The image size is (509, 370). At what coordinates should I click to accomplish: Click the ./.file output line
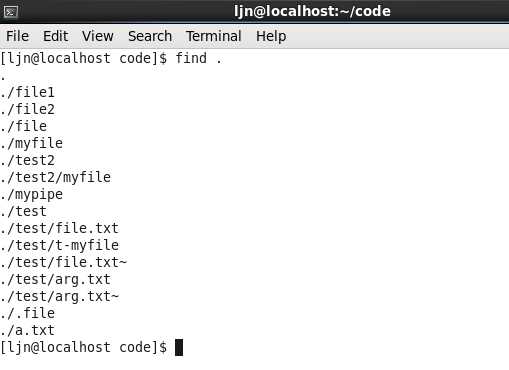pos(27,313)
